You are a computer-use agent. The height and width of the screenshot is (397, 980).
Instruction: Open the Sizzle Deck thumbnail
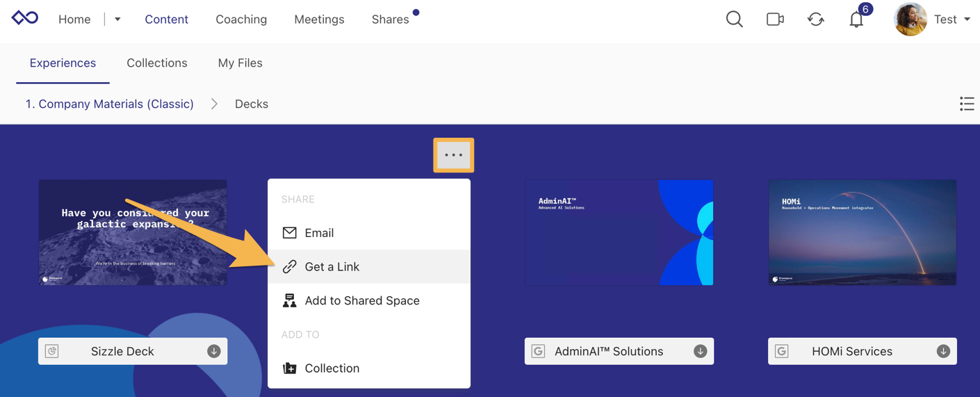(x=133, y=232)
